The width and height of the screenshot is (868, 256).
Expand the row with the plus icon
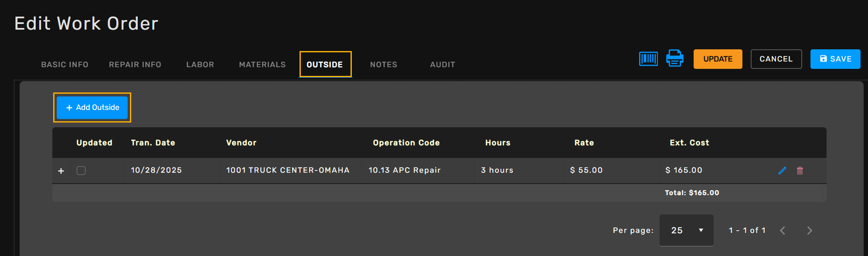click(61, 171)
